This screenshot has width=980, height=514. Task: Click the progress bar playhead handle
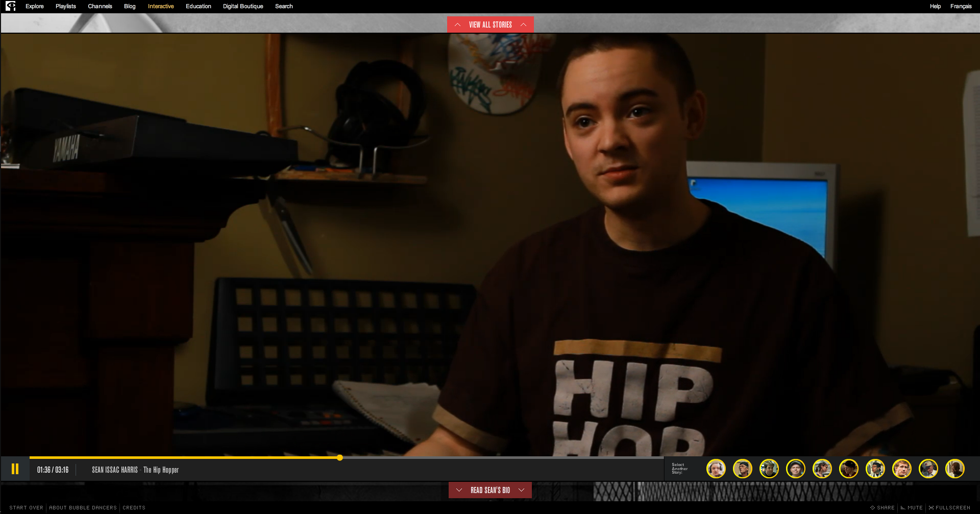[x=340, y=457]
